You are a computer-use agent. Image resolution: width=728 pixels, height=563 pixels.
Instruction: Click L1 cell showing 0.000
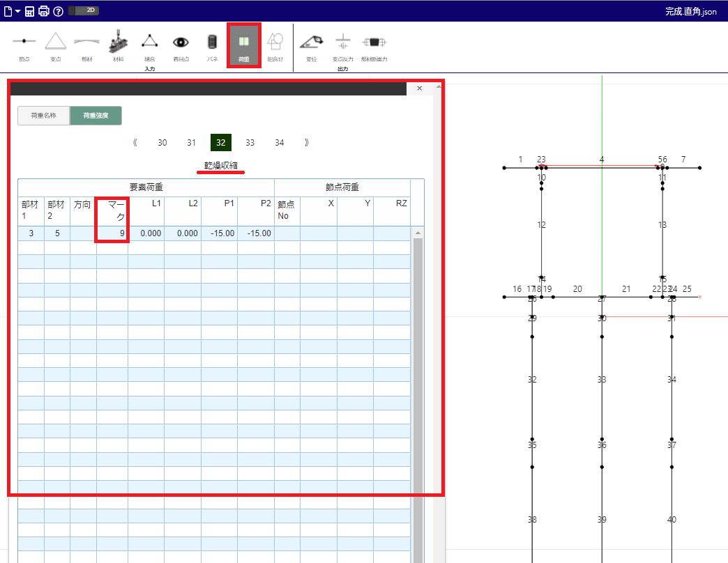click(x=146, y=233)
